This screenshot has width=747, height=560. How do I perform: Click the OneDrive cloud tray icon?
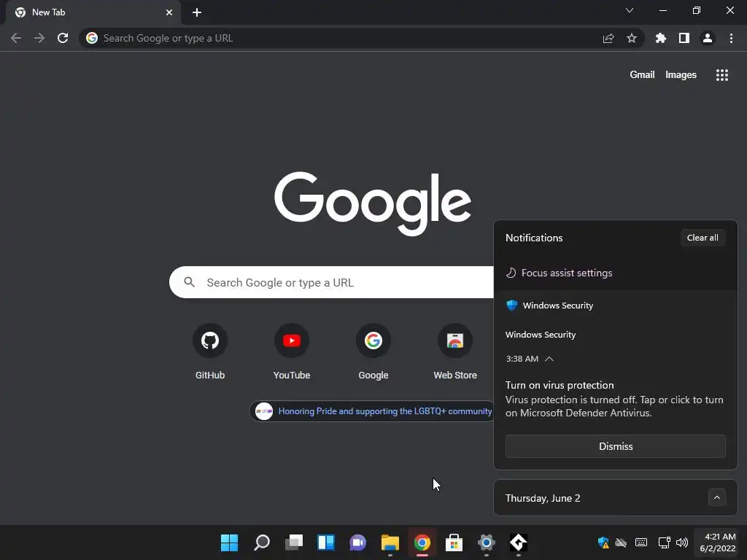[621, 542]
